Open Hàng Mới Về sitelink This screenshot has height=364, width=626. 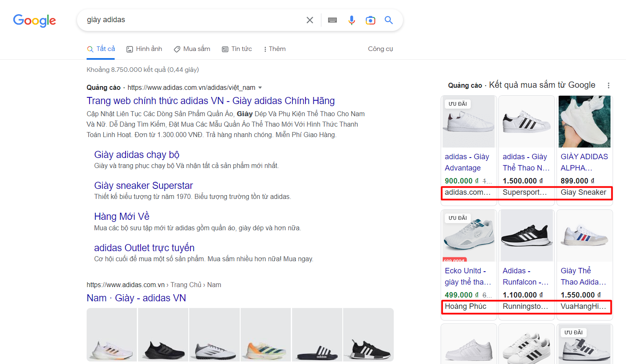pyautogui.click(x=122, y=216)
